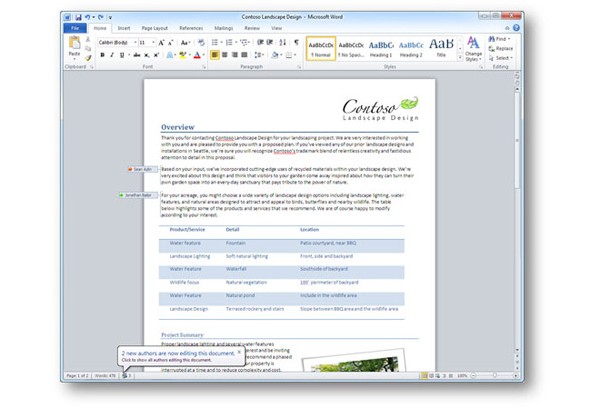Open the numbering list dropdown

click(x=236, y=42)
